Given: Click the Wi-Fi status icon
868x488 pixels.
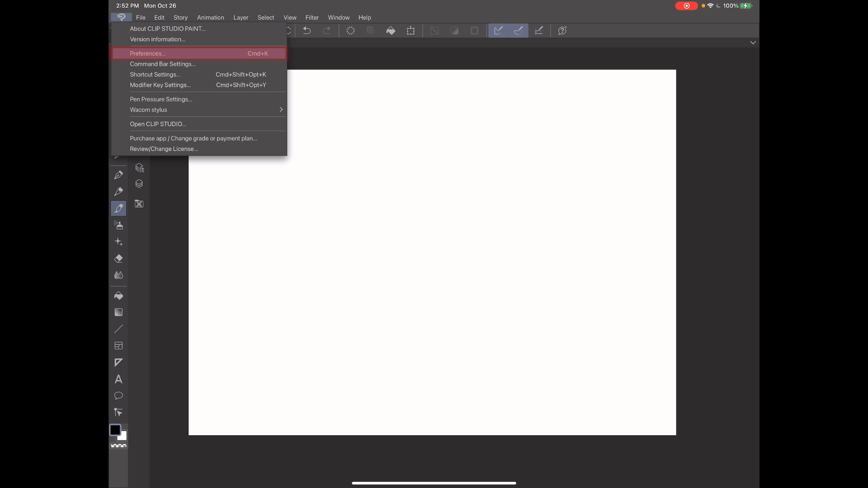Looking at the screenshot, I should 710,6.
